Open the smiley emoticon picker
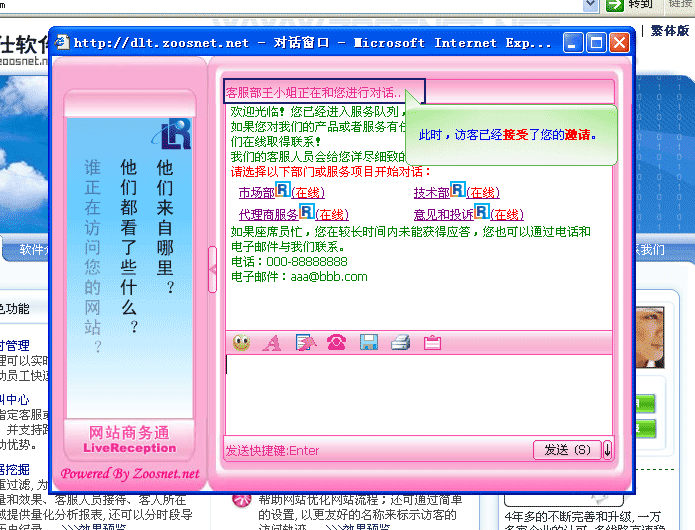Image resolution: width=695 pixels, height=530 pixels. (241, 343)
